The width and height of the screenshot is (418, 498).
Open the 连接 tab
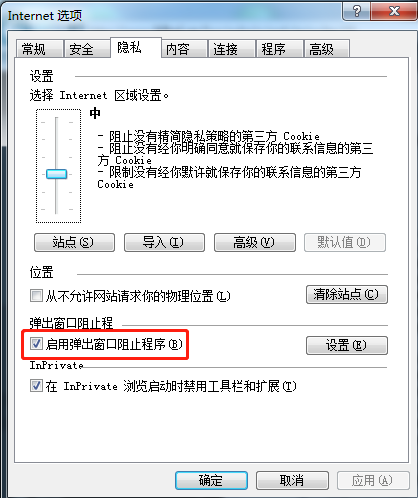(x=232, y=49)
